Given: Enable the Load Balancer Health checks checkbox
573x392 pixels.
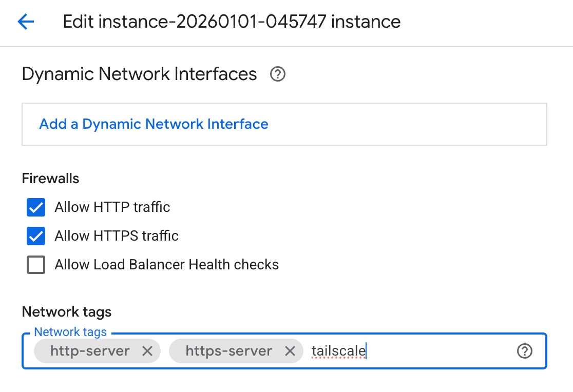Looking at the screenshot, I should click(x=36, y=265).
